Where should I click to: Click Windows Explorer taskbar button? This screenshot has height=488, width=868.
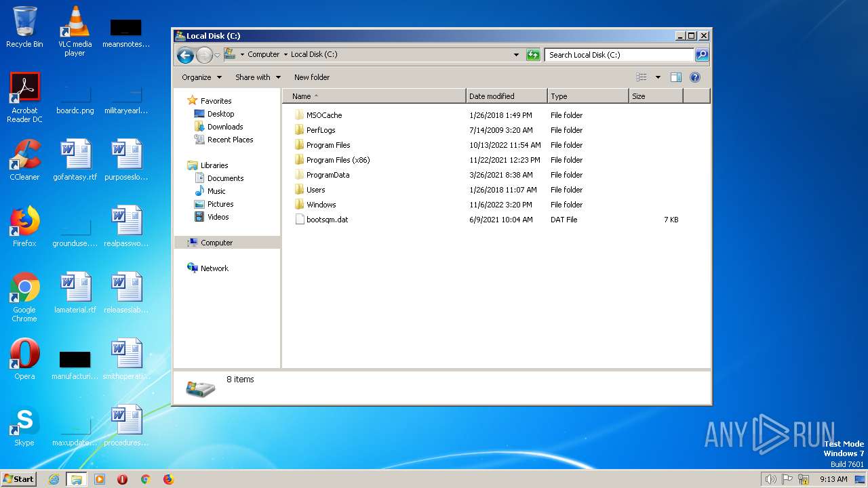[76, 479]
